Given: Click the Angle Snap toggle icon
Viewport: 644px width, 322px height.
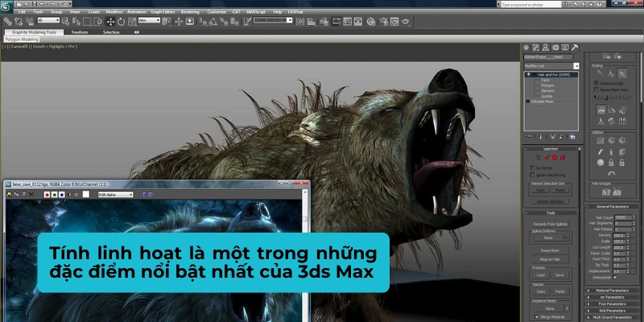Looking at the screenshot, I should click(x=213, y=22).
